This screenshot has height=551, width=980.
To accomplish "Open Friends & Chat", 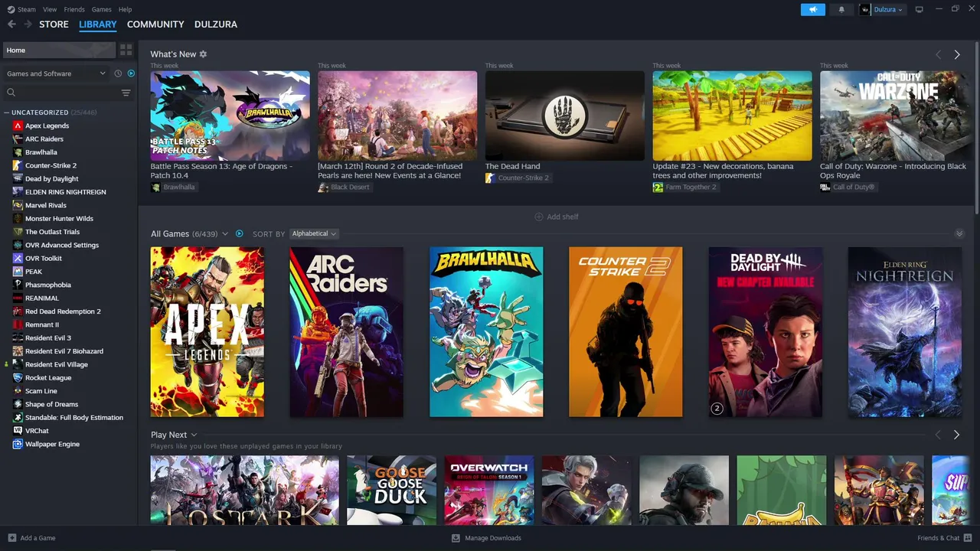I will 944,538.
